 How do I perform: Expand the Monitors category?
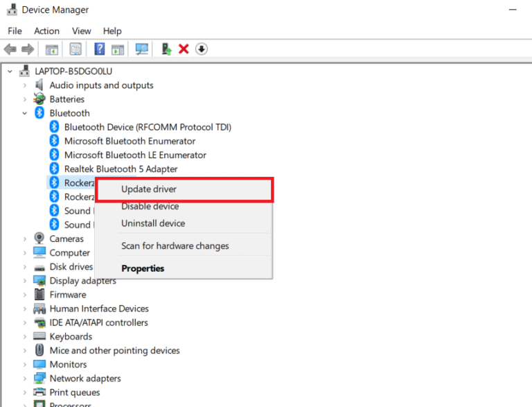pos(25,364)
